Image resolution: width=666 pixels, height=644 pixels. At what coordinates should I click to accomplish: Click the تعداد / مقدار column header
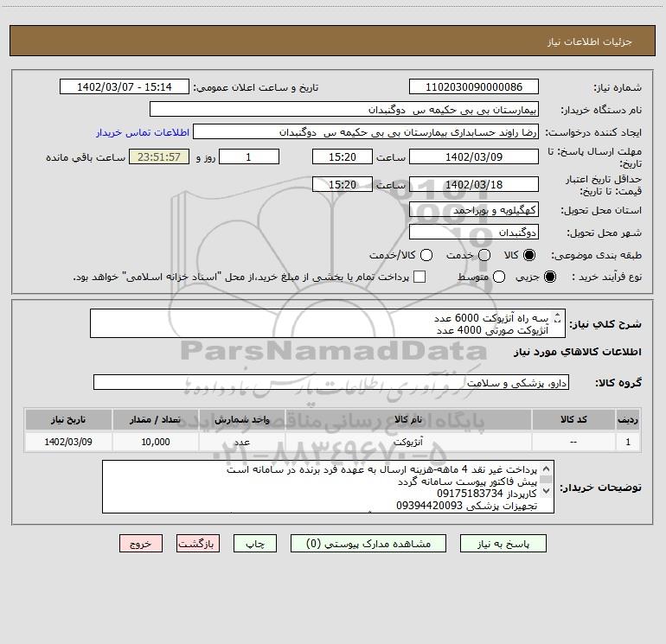155,419
